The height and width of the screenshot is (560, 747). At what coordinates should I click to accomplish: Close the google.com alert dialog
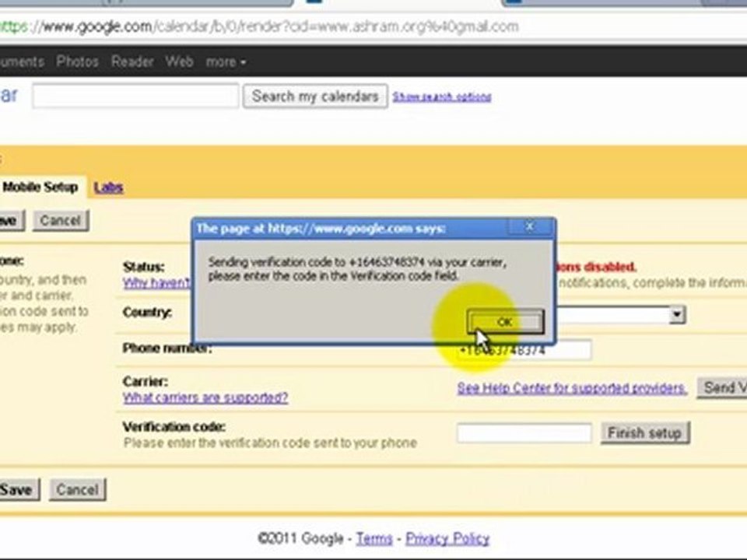530,226
